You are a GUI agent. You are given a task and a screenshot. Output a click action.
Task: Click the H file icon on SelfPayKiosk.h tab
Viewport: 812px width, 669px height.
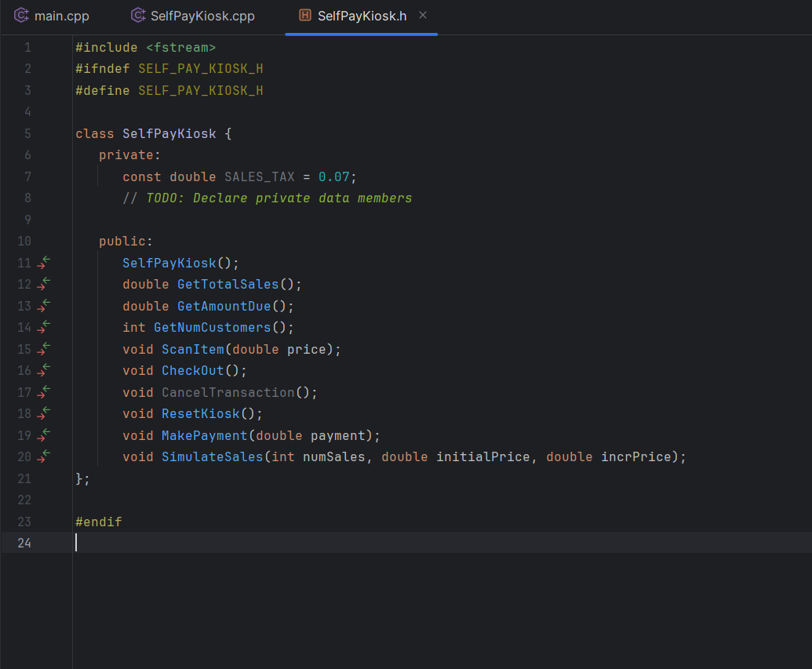[306, 15]
